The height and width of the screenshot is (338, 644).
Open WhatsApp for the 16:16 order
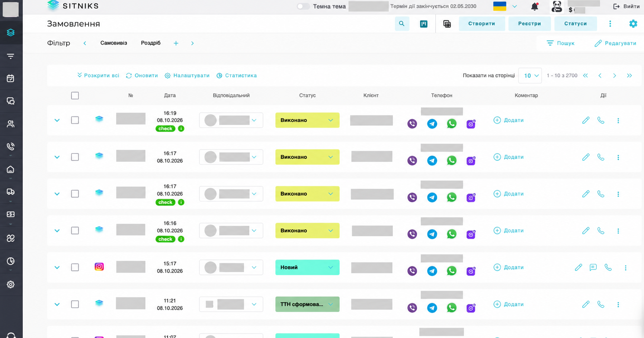(452, 234)
